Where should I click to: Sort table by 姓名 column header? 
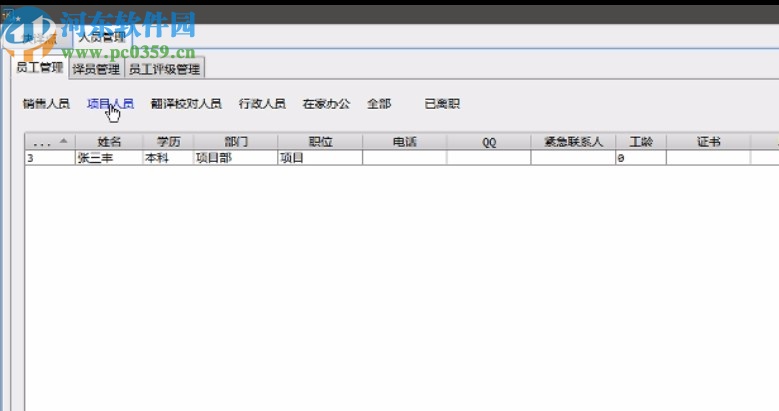pos(109,142)
